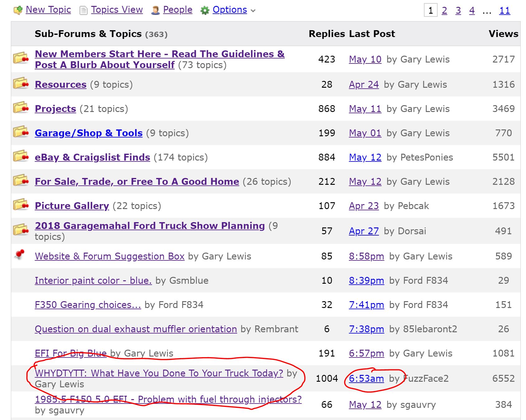Click the red pushpin sticky topic icon
This screenshot has height=420, width=526.
[20, 254]
